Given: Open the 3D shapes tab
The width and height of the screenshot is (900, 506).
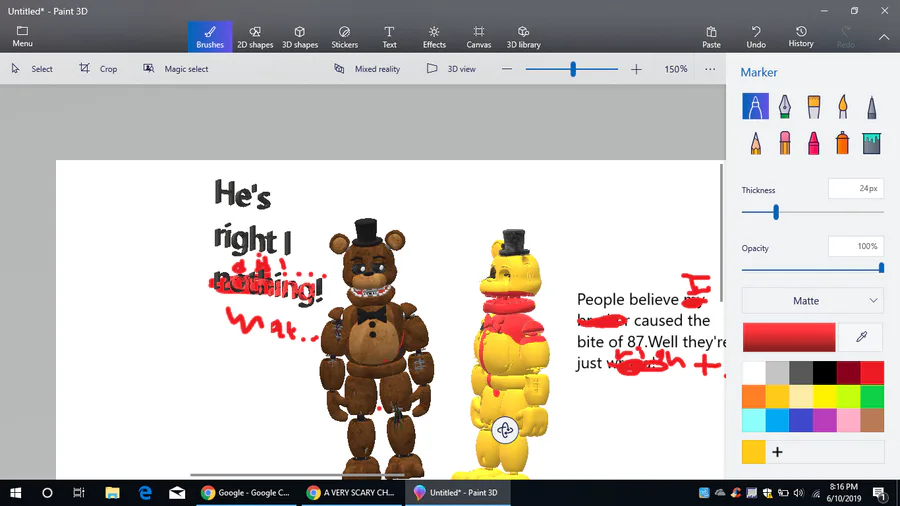Looking at the screenshot, I should tap(300, 37).
